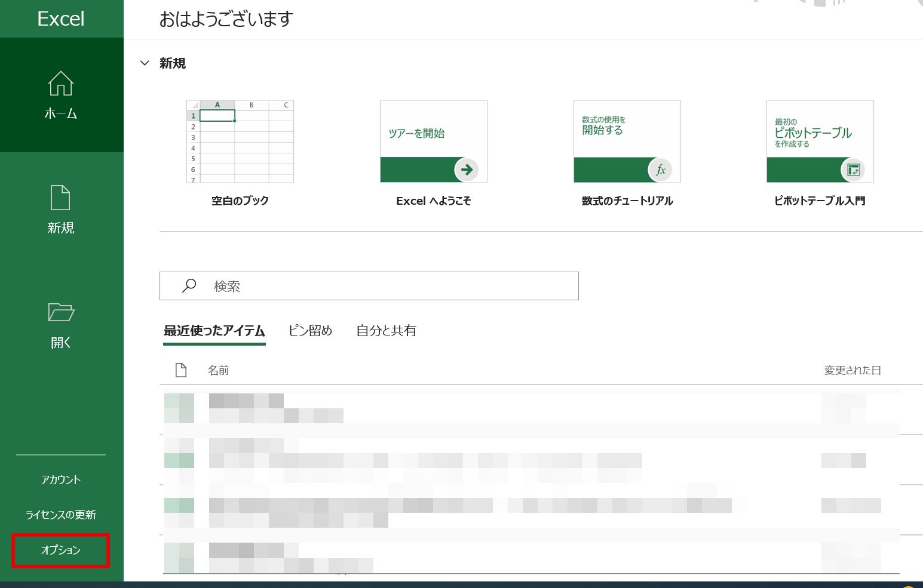The image size is (923, 588).
Task: Select the 最近使ったアイテム tab
Action: 214,331
